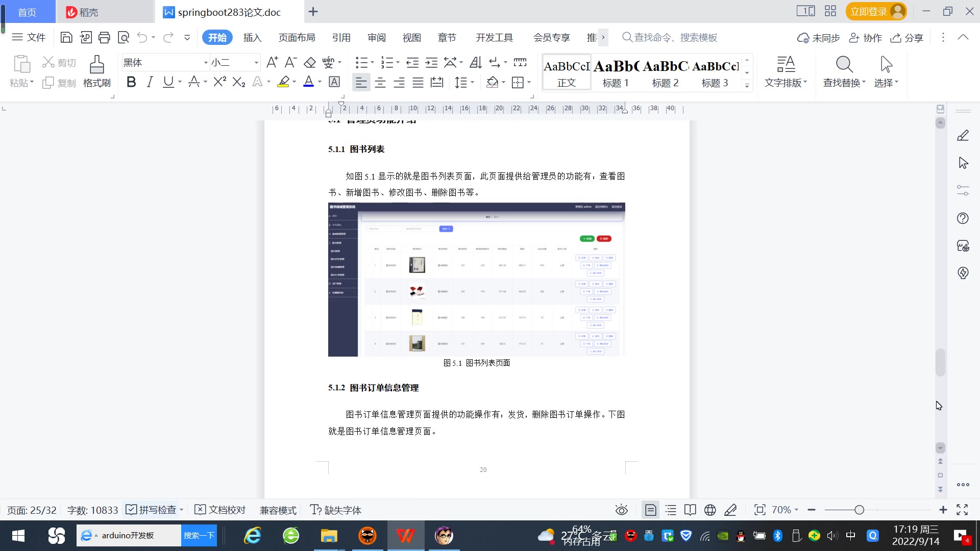Viewport: 980px width, 551px height.
Task: Click the clear formatting eraser icon
Action: click(310, 63)
